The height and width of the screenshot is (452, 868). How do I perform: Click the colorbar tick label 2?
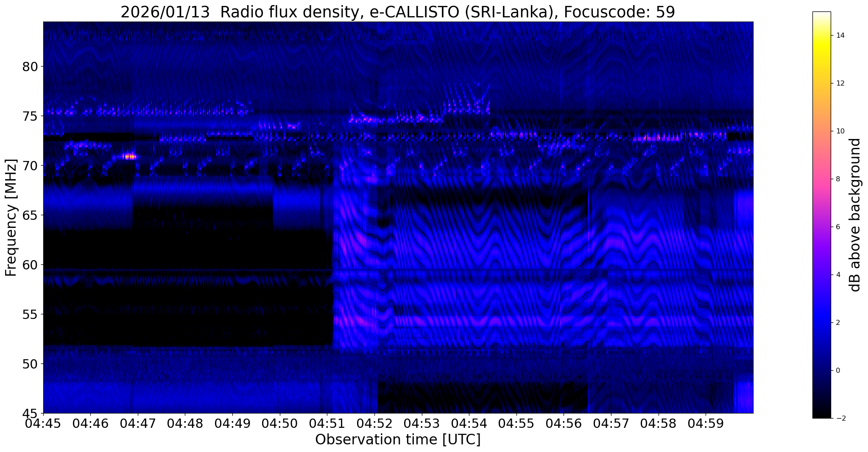pyautogui.click(x=837, y=323)
